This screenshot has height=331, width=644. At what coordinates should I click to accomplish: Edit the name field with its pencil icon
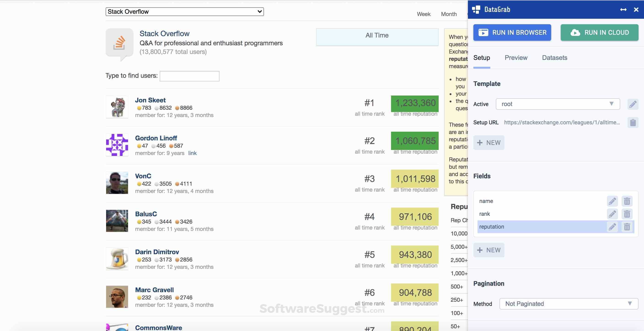612,201
